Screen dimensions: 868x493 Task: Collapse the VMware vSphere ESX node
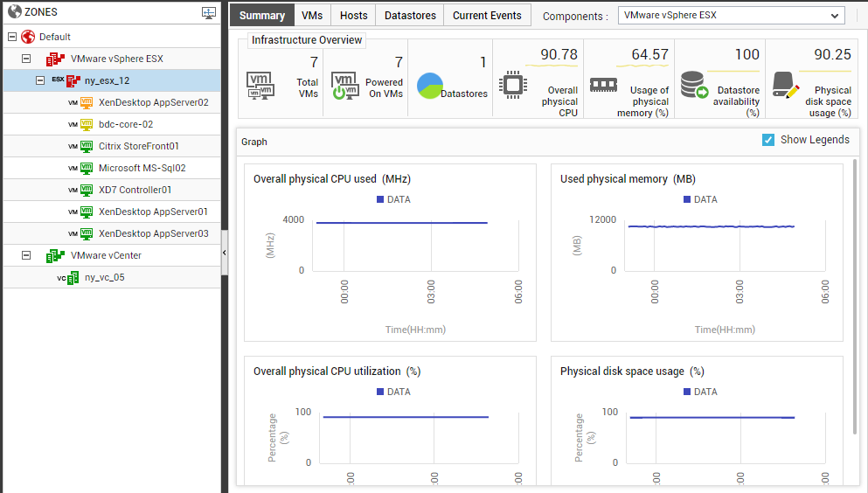click(x=26, y=58)
